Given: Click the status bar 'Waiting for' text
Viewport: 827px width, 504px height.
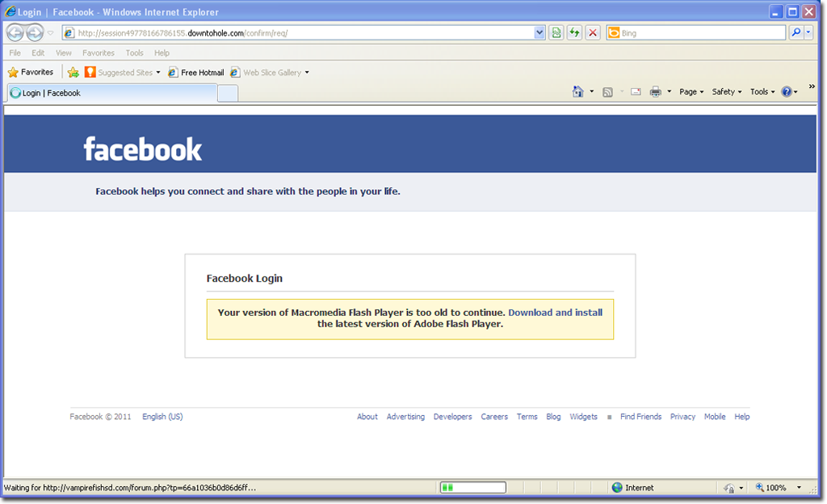Looking at the screenshot, I should click(x=130, y=488).
